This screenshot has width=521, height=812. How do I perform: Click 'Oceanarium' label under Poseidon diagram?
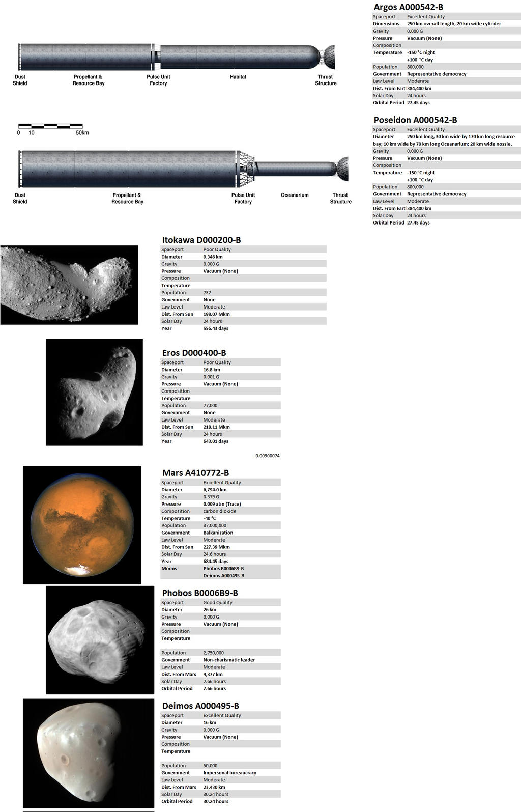(x=295, y=195)
